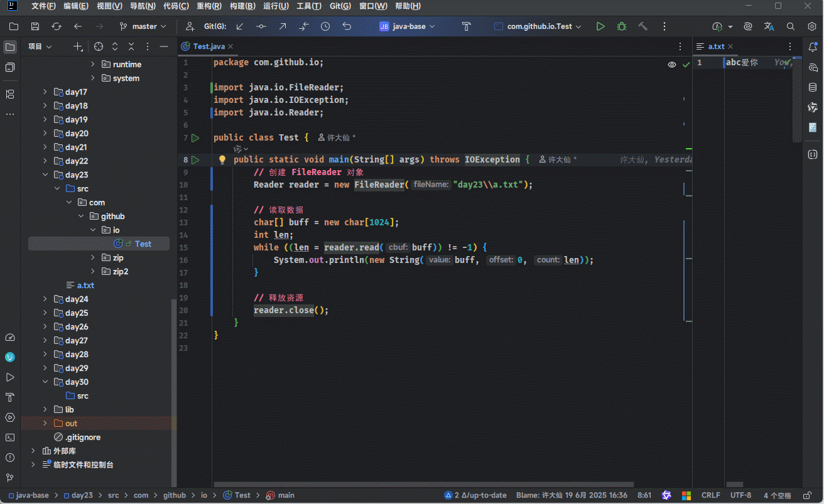The height and width of the screenshot is (504, 824).
Task: Open Git history clock icon
Action: point(325,26)
